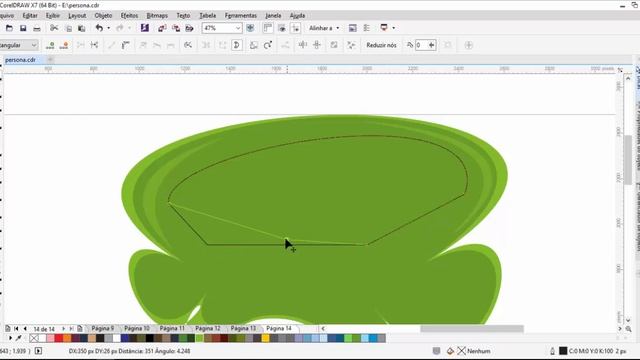Screen dimensions: 640x360
Task: Click the Paste clipboard icon
Action: (x=82, y=29)
